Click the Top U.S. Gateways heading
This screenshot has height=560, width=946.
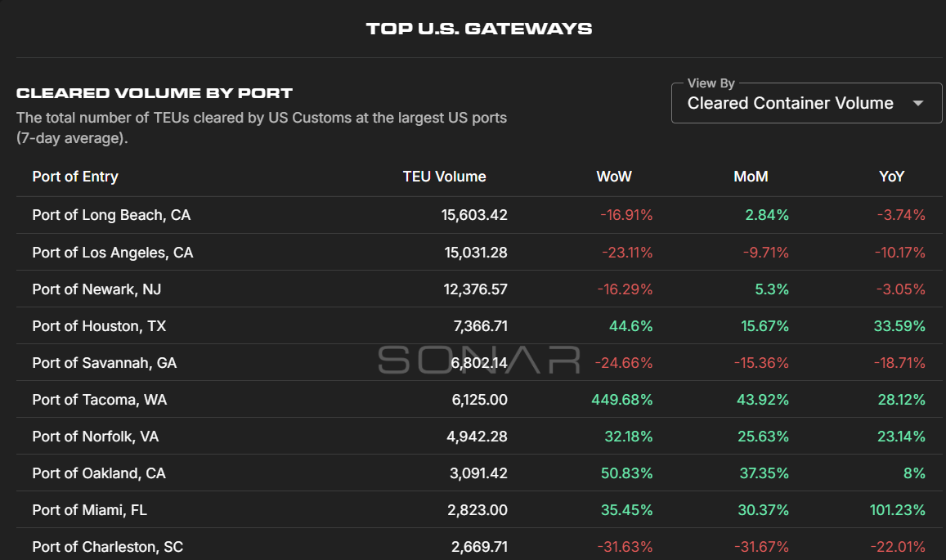479,29
